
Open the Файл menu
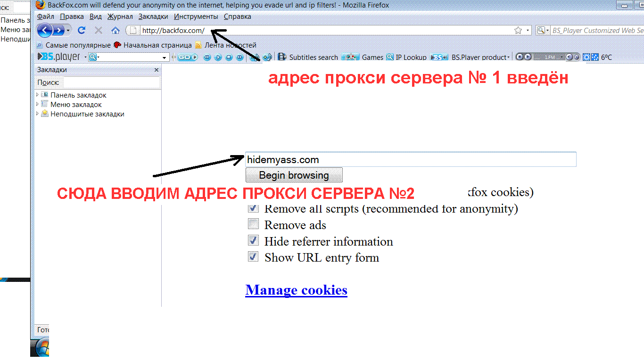[46, 16]
